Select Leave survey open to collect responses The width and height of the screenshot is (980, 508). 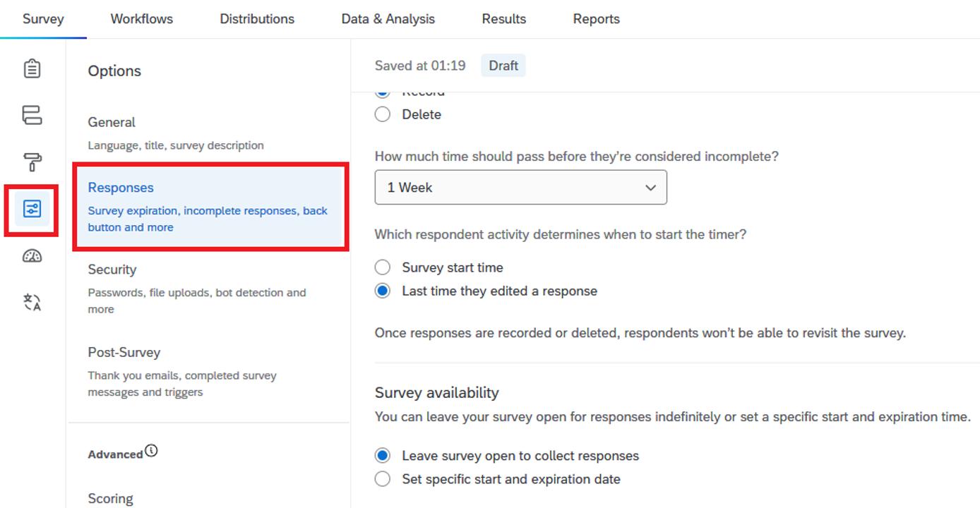383,456
